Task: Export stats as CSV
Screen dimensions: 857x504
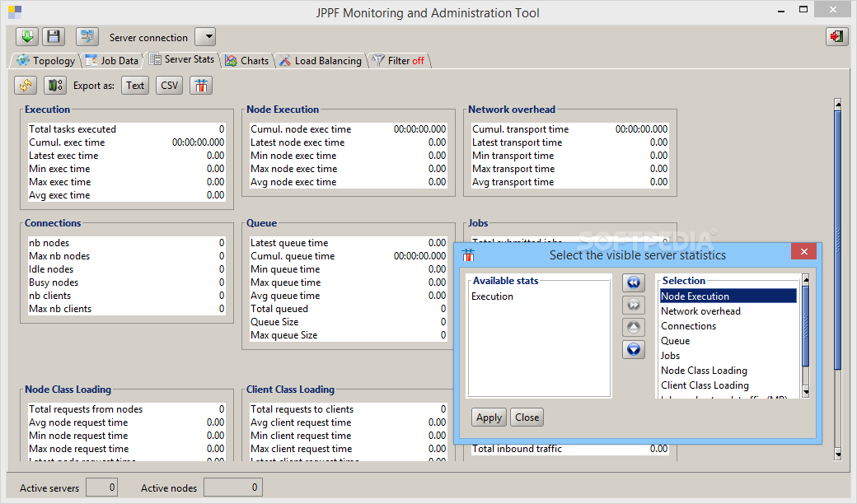Action: (170, 85)
